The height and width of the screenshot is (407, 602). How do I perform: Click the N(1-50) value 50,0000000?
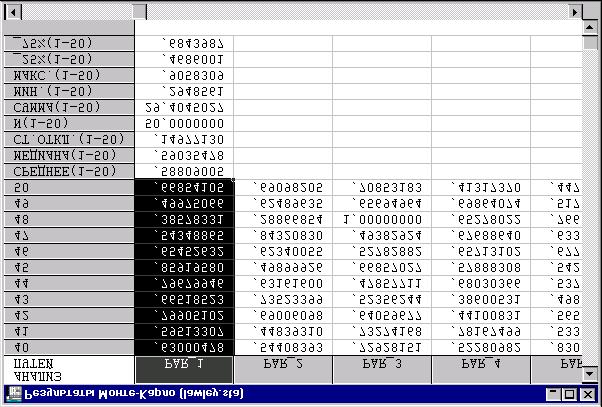pyautogui.click(x=184, y=123)
